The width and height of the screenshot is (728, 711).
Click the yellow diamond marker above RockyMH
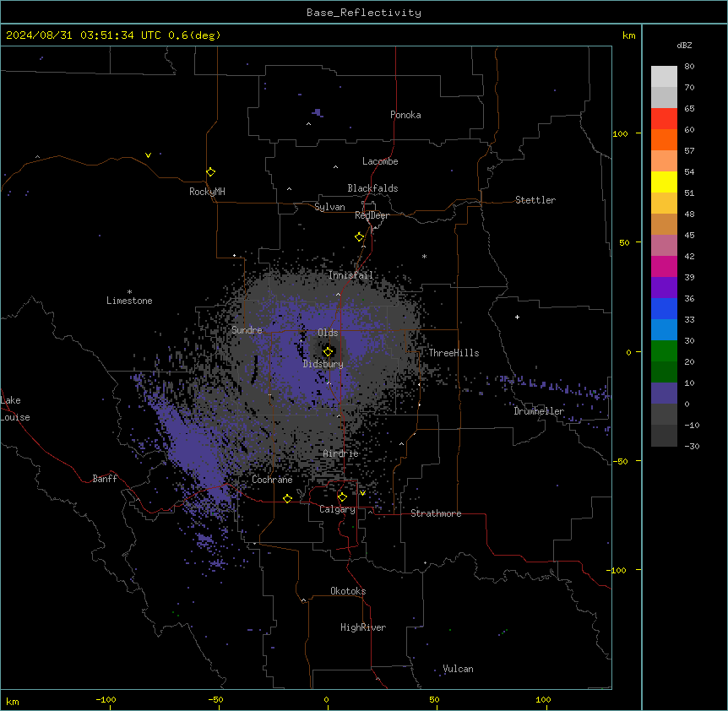(210, 171)
